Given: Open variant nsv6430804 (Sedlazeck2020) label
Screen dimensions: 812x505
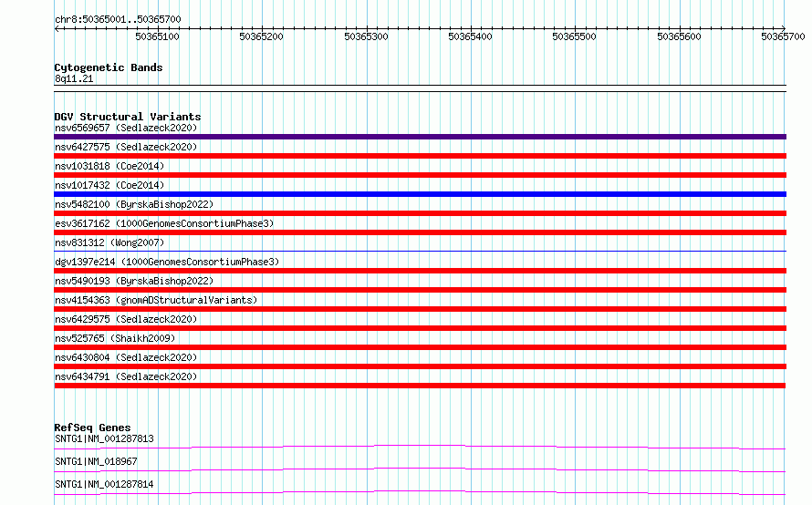Looking at the screenshot, I should point(126,357).
